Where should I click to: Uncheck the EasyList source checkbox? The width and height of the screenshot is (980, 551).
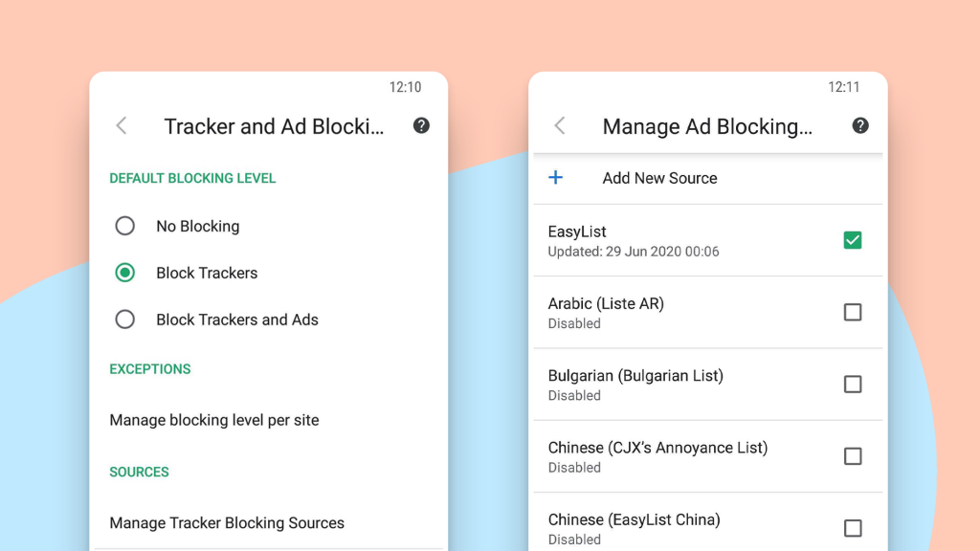click(x=853, y=240)
